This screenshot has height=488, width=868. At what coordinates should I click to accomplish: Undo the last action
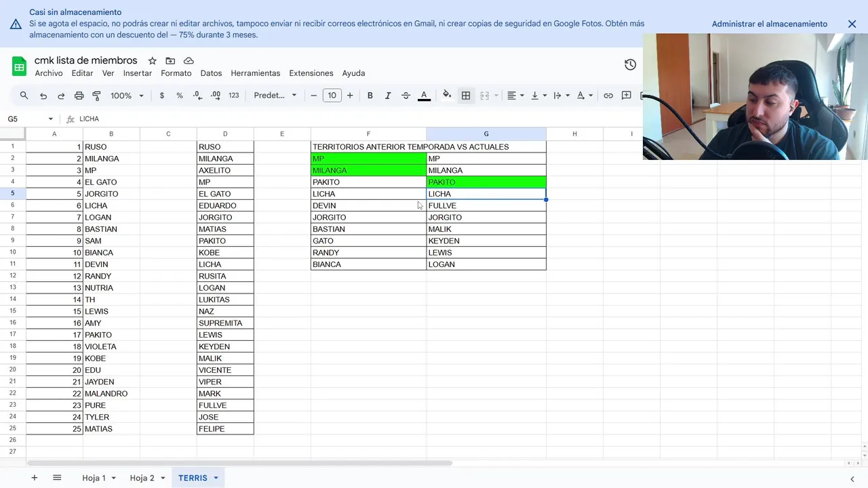point(43,96)
